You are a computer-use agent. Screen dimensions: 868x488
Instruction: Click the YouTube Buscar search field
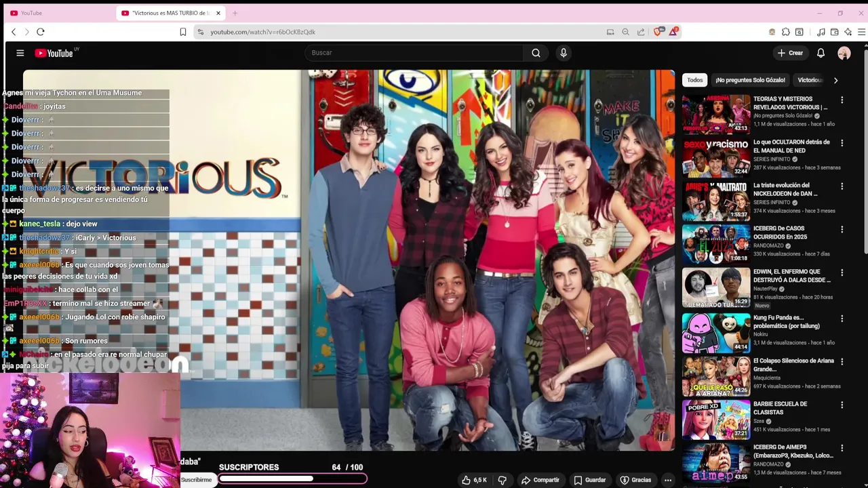click(x=414, y=53)
